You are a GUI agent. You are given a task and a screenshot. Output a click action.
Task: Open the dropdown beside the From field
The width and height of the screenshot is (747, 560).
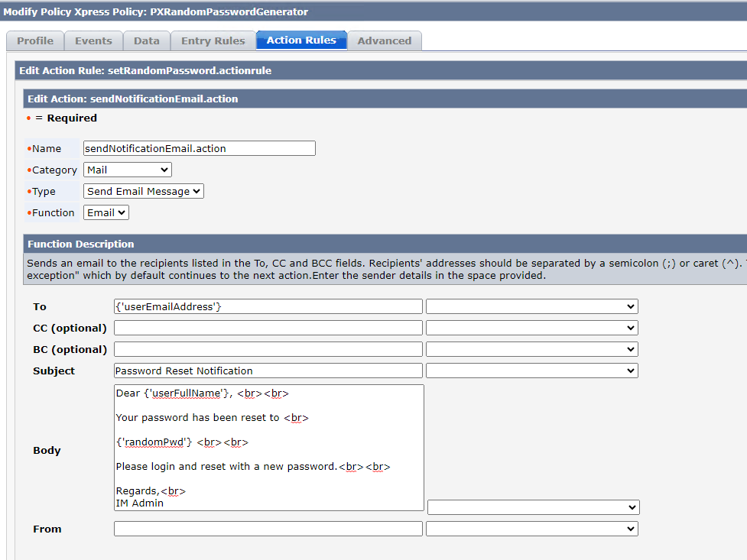[531, 529]
